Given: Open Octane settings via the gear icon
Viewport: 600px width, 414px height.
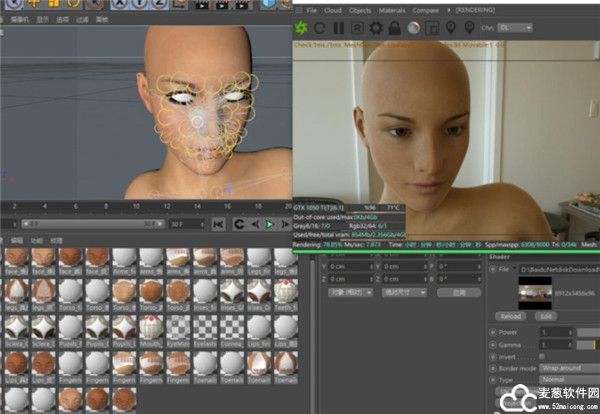Looking at the screenshot, I should (x=375, y=27).
